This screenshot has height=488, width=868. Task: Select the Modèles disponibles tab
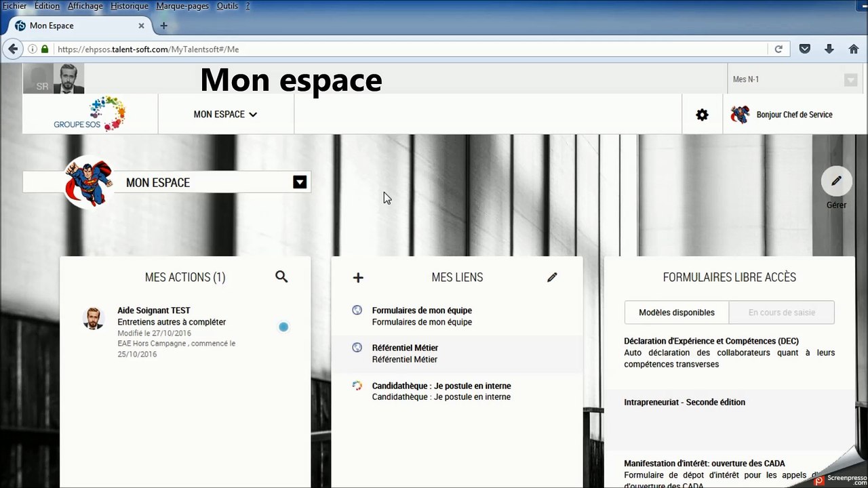coord(677,312)
